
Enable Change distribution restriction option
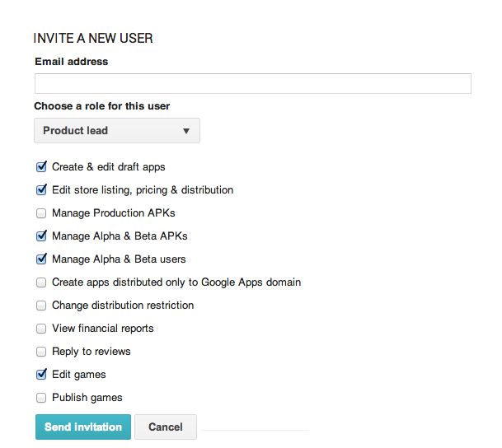41,306
